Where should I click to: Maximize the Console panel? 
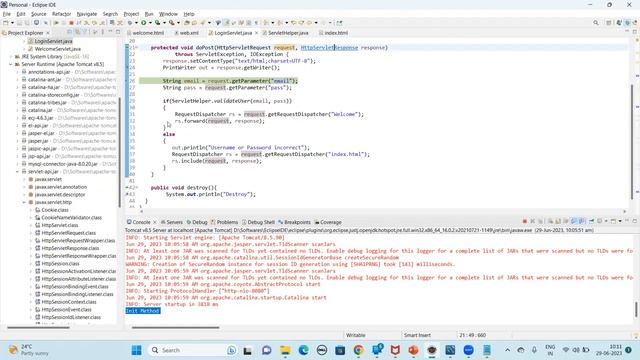tap(635, 221)
